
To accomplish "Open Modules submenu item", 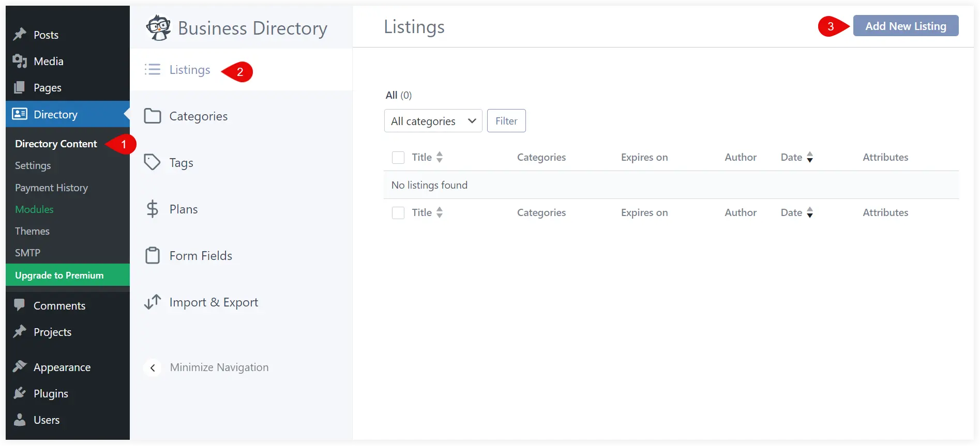I will coord(34,209).
